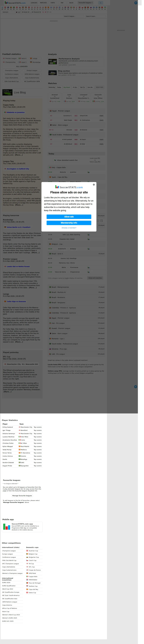This screenshot has height=644, width=144.
Task: Click the Refresh button
Action: (5, 12)
